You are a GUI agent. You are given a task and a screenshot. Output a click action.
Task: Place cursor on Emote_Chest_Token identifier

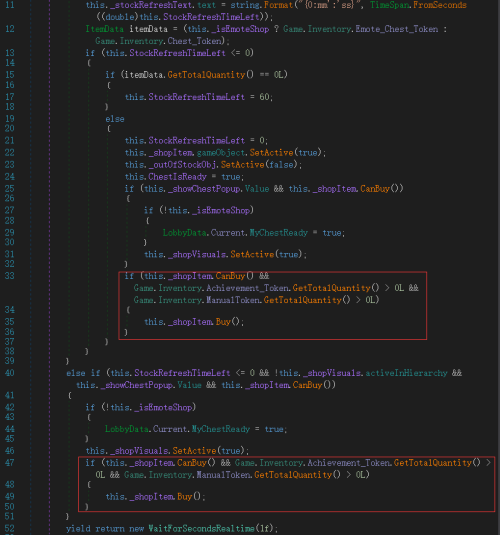click(397, 29)
